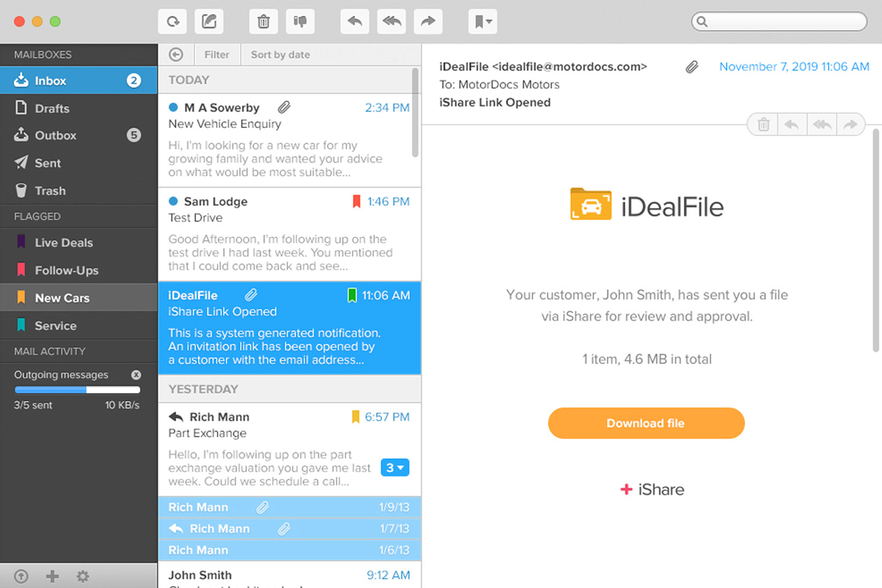Reply using reading pane reply arrow

[792, 124]
